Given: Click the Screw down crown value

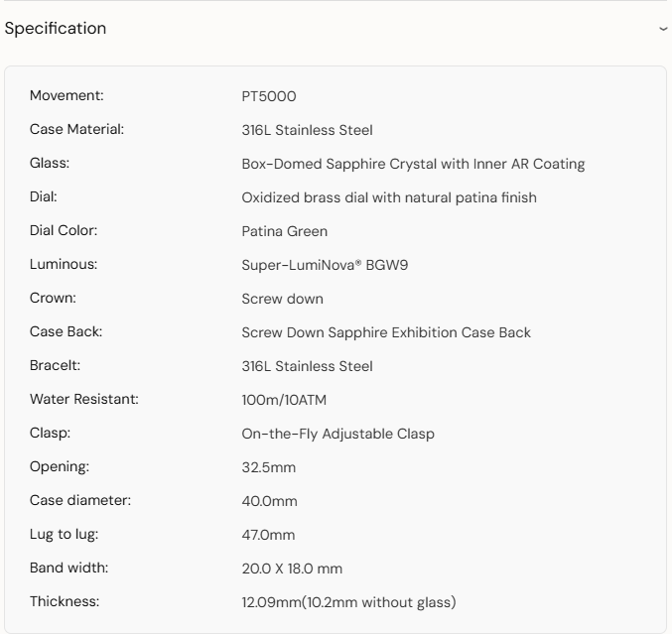Looking at the screenshot, I should (282, 299).
